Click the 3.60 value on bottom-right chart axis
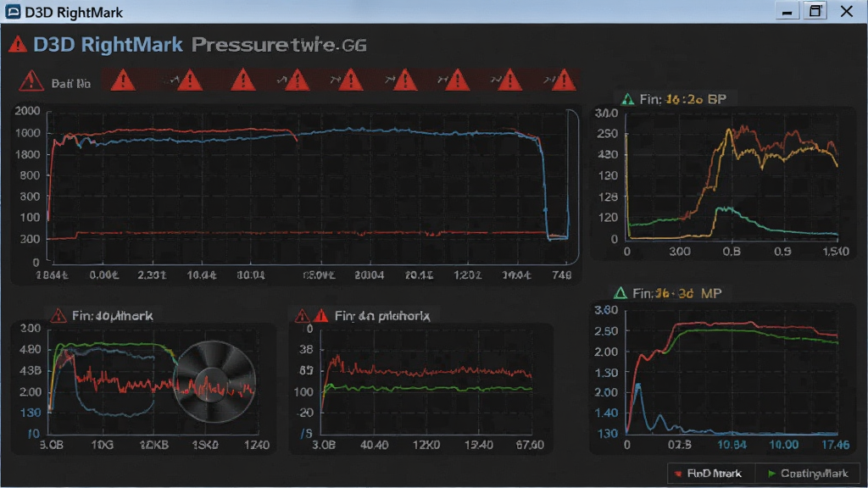Screen dimensions: 868x488 (x=606, y=310)
